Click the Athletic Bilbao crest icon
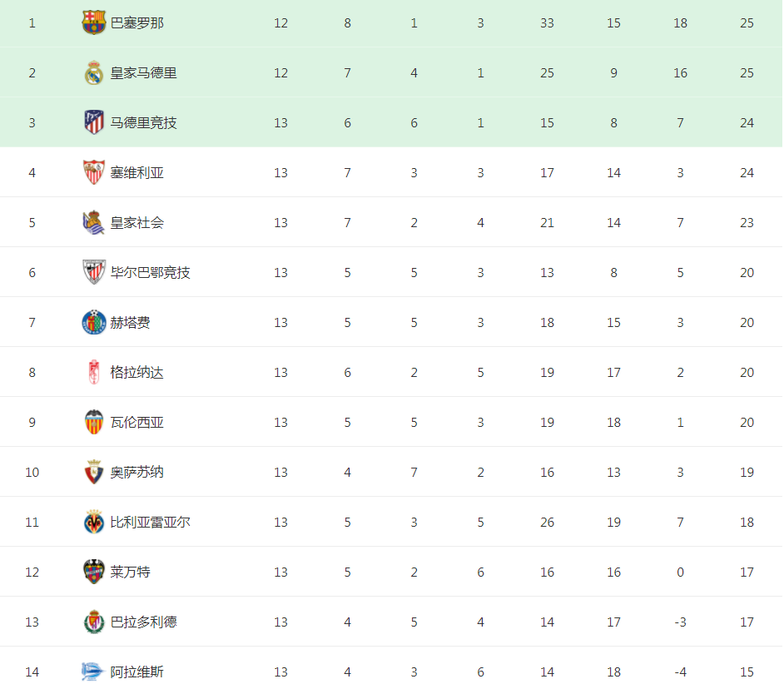 (x=94, y=272)
